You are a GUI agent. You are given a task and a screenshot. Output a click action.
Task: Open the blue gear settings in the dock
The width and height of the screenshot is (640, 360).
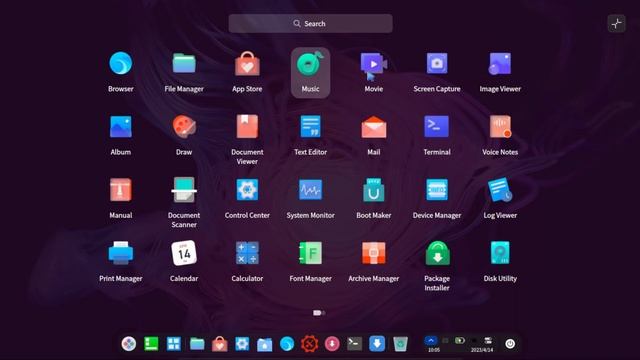(242, 344)
